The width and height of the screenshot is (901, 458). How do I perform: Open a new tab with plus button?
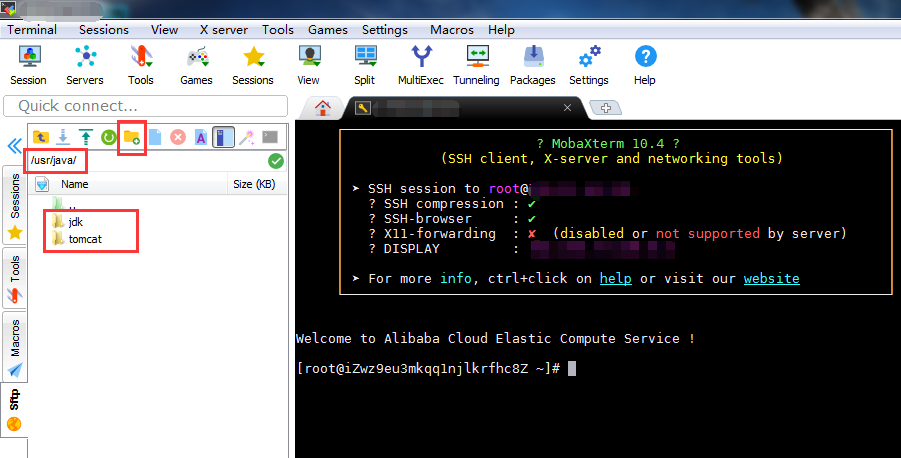606,107
